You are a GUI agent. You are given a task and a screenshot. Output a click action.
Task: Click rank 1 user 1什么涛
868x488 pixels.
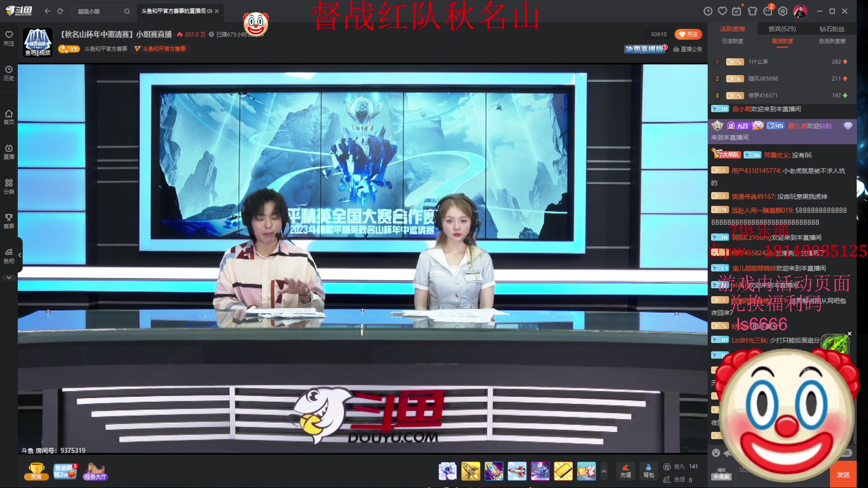758,62
